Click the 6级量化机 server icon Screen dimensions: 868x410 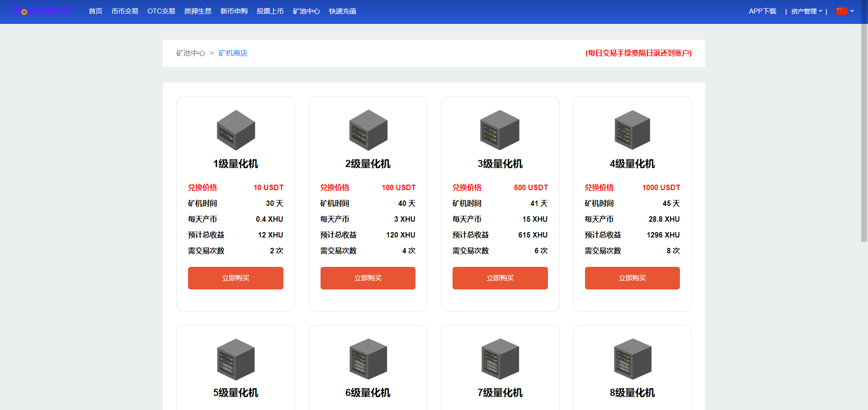point(368,359)
